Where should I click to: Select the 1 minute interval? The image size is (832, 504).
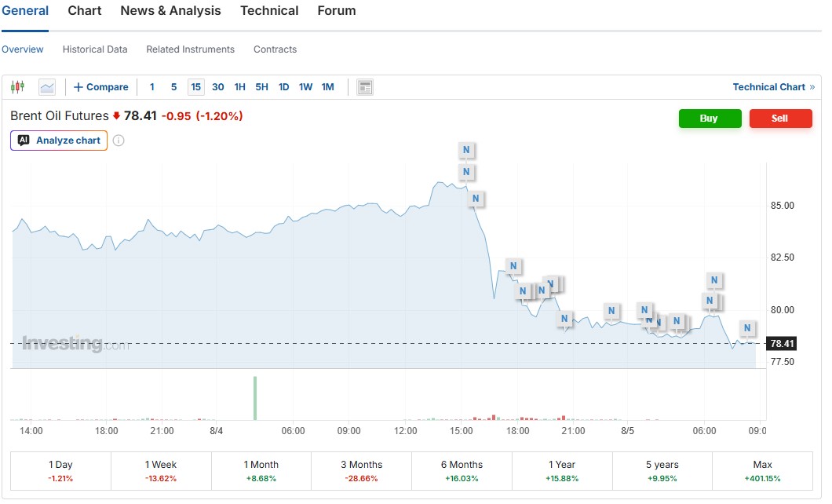(152, 87)
